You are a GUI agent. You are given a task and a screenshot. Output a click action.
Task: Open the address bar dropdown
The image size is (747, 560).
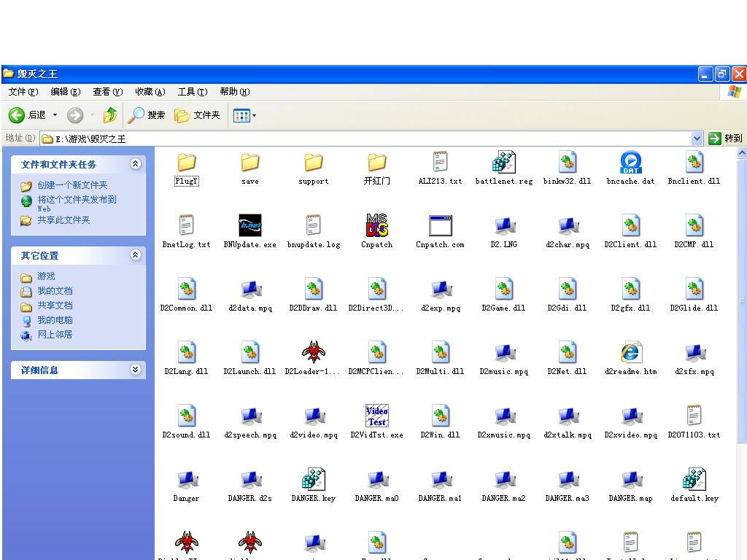pos(697,139)
